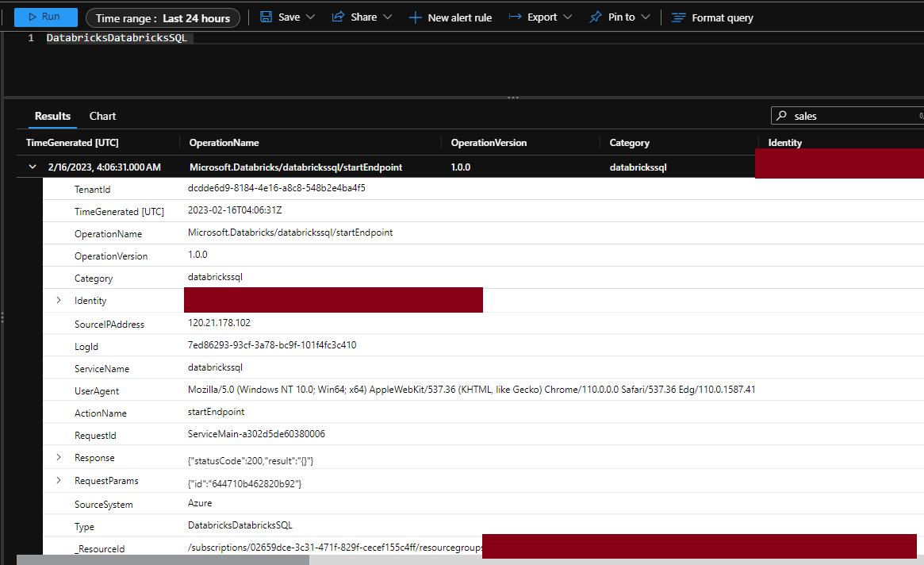The image size is (924, 565).
Task: Collapse the 2/16/2023 result row
Action: (x=33, y=167)
